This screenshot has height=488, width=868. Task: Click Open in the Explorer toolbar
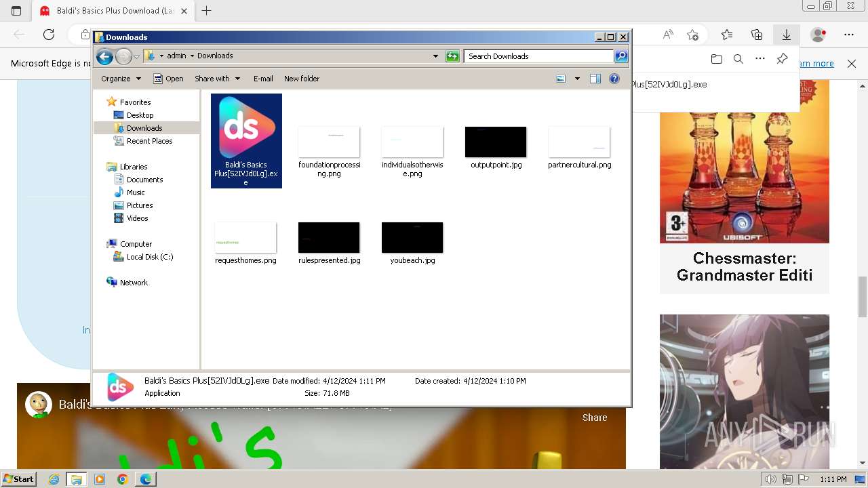[x=168, y=79]
